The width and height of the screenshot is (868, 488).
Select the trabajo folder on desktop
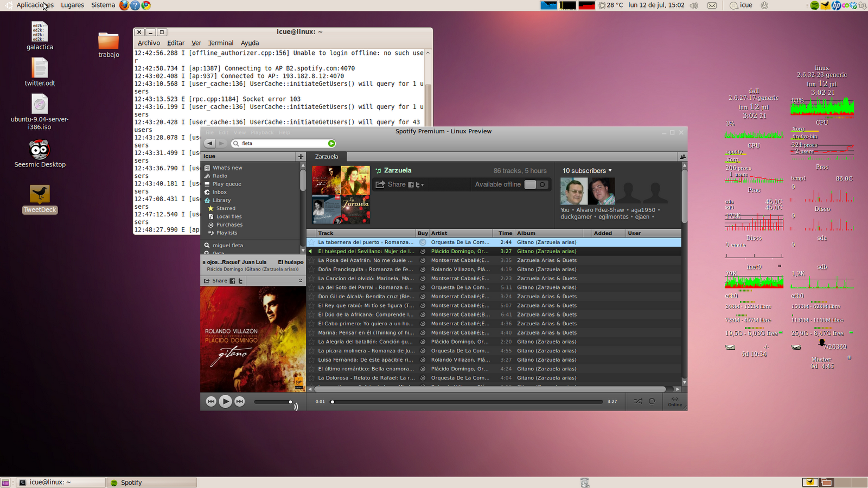pyautogui.click(x=108, y=46)
